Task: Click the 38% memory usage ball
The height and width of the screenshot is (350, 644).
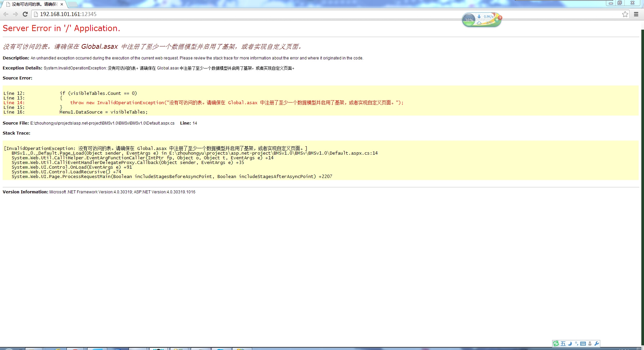Action: pos(469,20)
